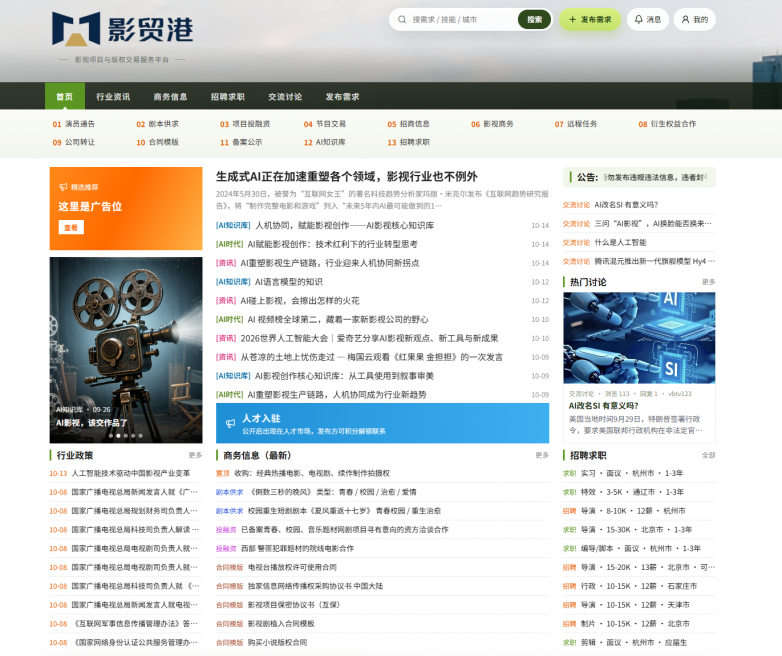Open category 06 影视商务
Image resolution: width=782 pixels, height=656 pixels.
point(492,124)
